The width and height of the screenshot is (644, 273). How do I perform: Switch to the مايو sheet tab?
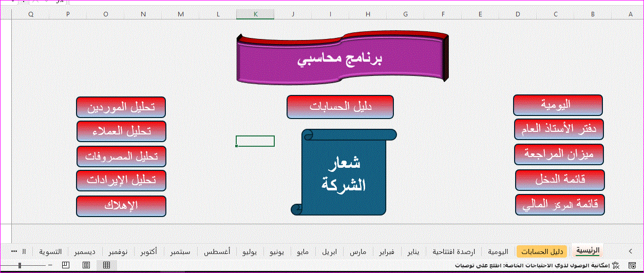click(x=303, y=251)
